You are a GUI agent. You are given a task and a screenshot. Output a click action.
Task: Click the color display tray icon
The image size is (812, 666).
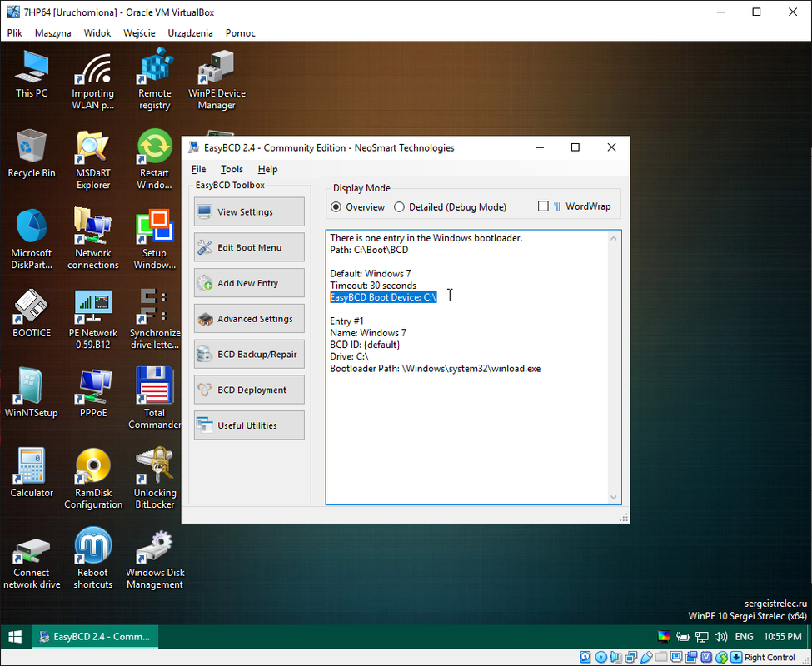664,637
